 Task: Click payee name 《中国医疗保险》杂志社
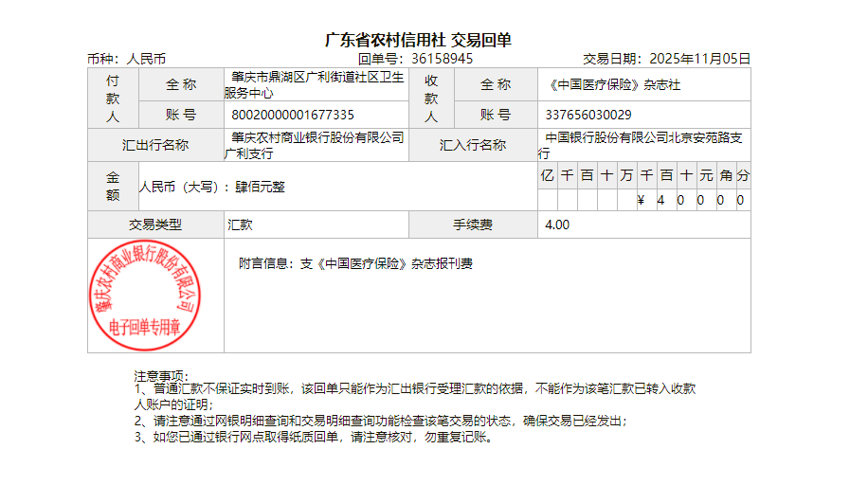click(614, 84)
